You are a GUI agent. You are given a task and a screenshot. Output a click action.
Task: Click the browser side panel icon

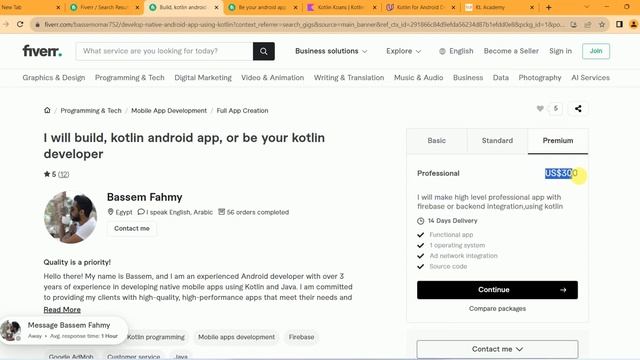(619, 24)
